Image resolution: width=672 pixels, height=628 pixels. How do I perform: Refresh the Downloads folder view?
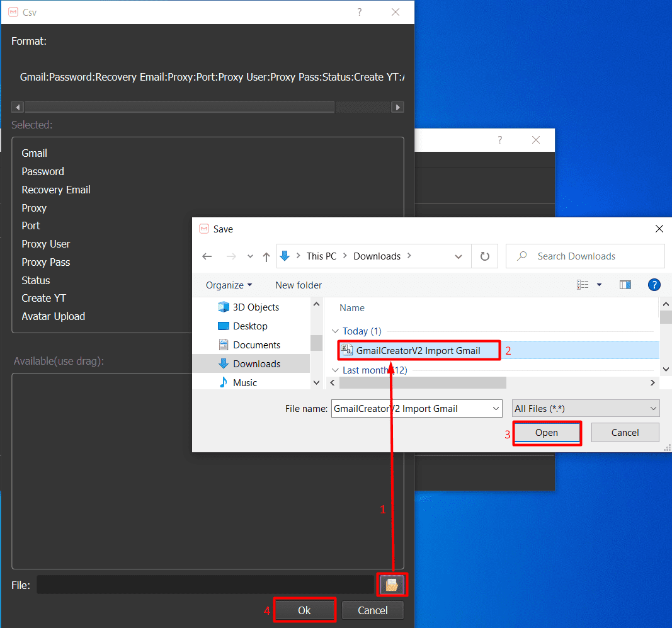click(485, 256)
